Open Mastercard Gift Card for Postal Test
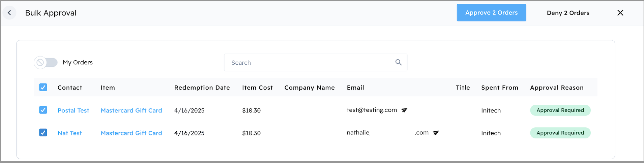644x163 pixels. click(x=131, y=110)
